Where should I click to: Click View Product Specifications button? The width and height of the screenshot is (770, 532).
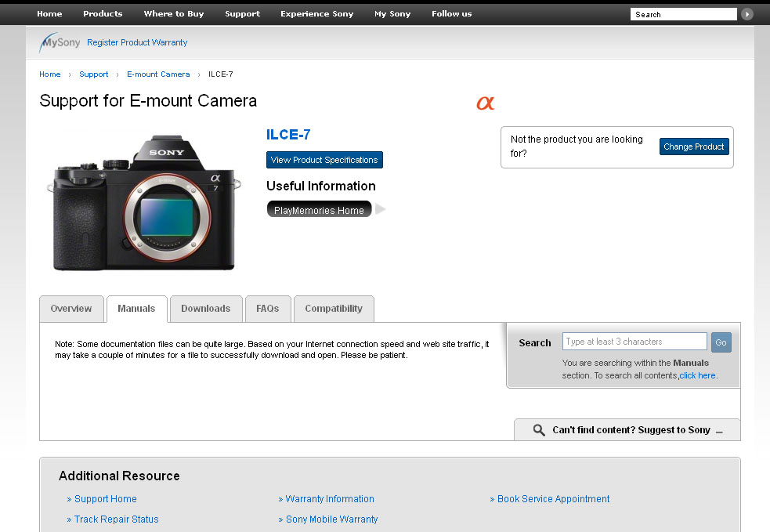pyautogui.click(x=324, y=160)
